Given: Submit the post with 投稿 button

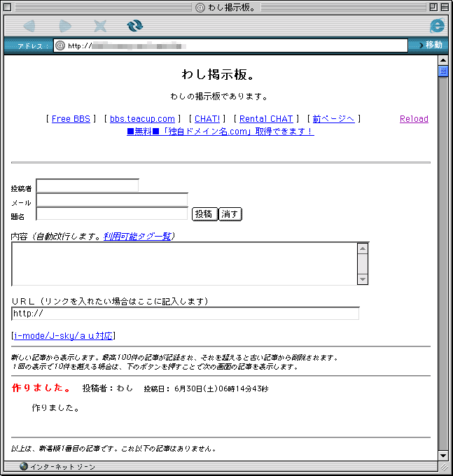Looking at the screenshot, I should [204, 214].
